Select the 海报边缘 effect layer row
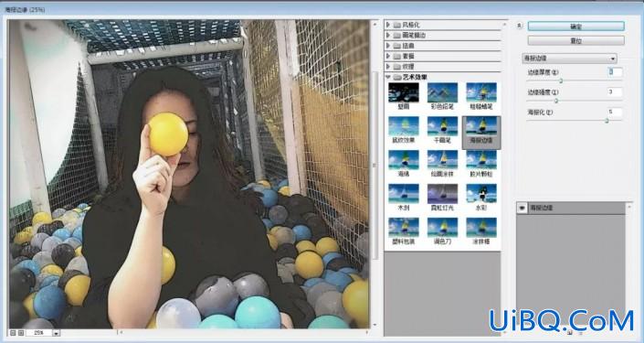The height and width of the screenshot is (343, 644). 571,209
